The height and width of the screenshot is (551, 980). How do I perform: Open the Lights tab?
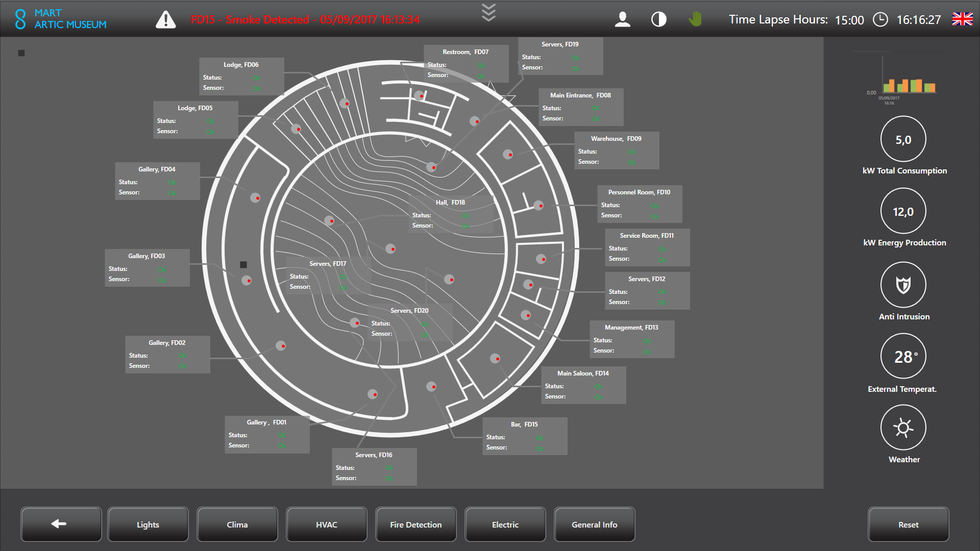(148, 524)
